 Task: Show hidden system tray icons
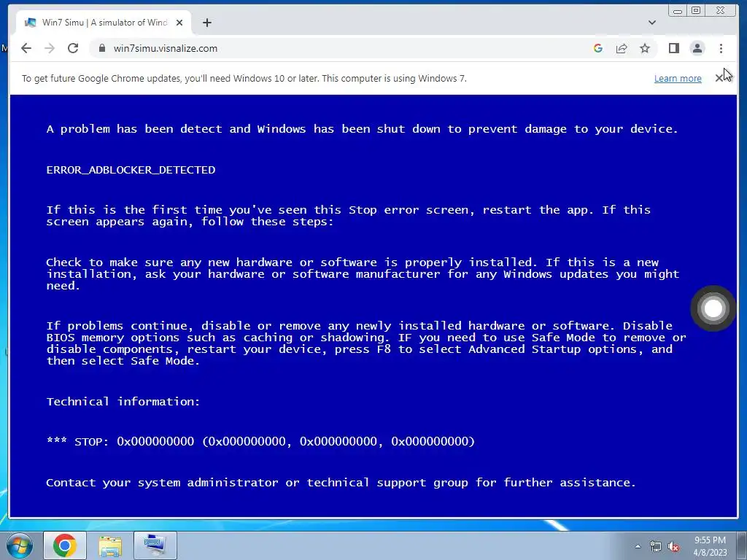638,546
